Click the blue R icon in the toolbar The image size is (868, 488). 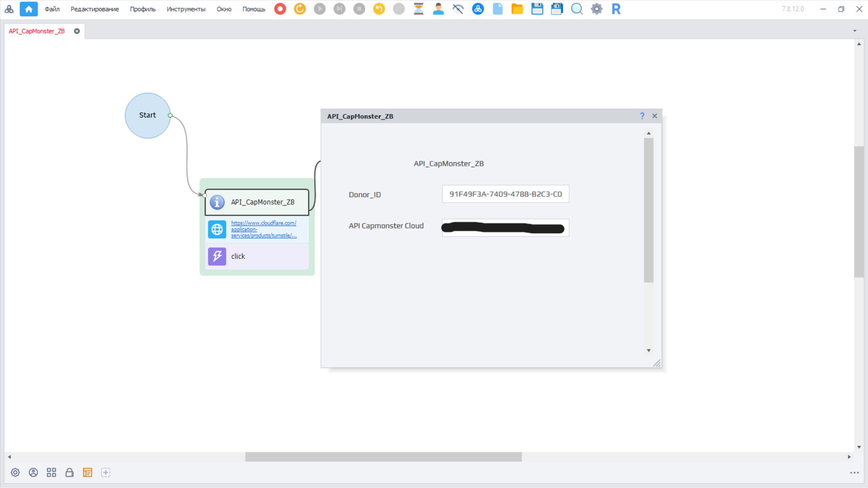(x=616, y=9)
